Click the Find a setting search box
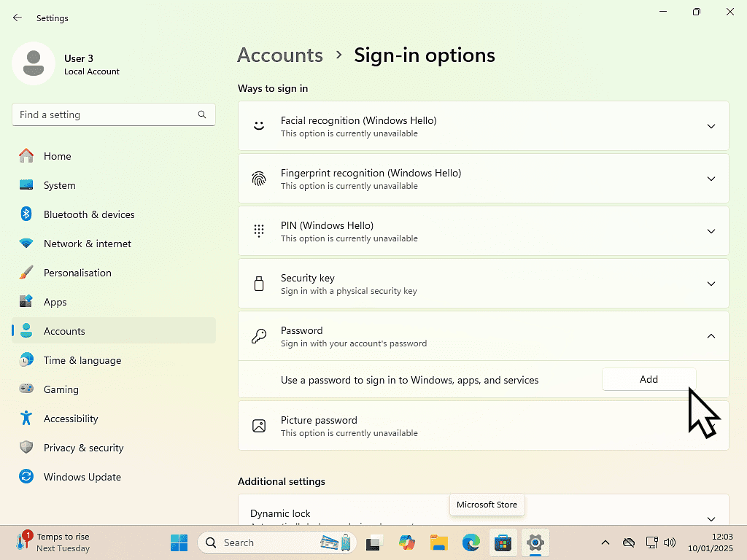The height and width of the screenshot is (560, 747). [106, 114]
